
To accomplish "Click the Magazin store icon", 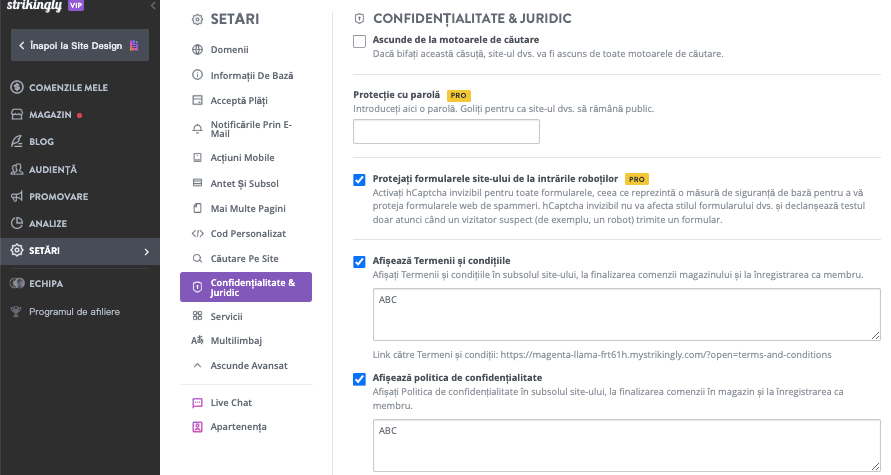I will click(x=17, y=115).
